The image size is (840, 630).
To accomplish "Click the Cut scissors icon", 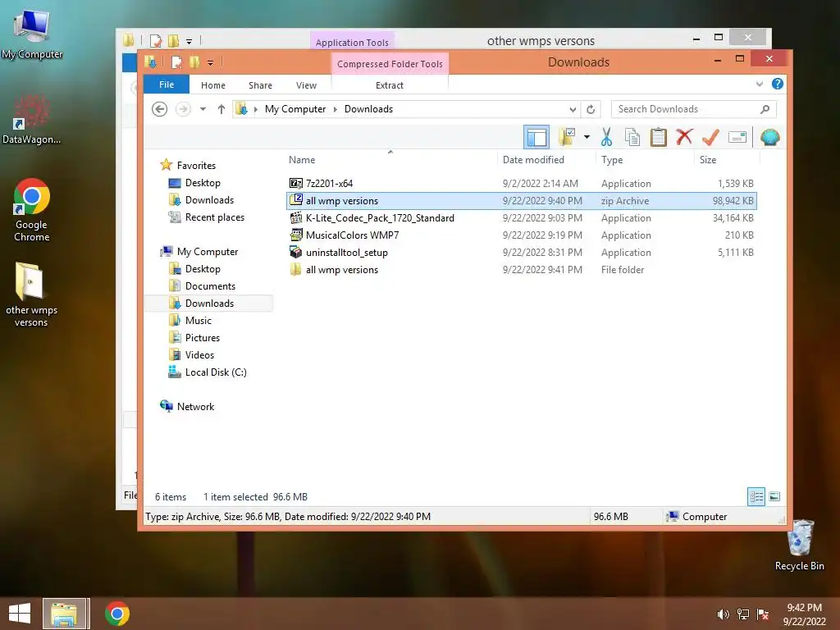I will (606, 137).
